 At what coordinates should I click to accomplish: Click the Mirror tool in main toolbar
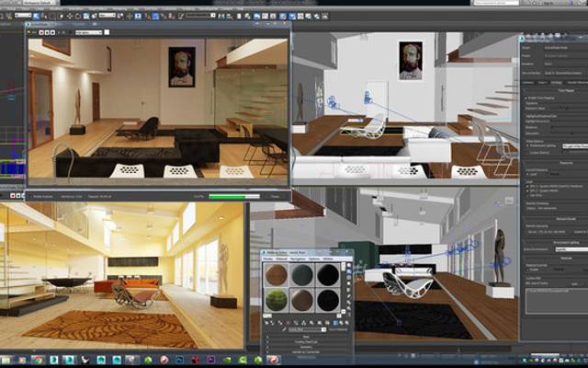221,16
